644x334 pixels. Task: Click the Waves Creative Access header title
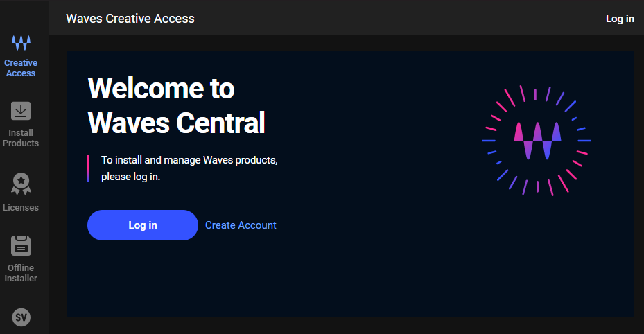130,19
